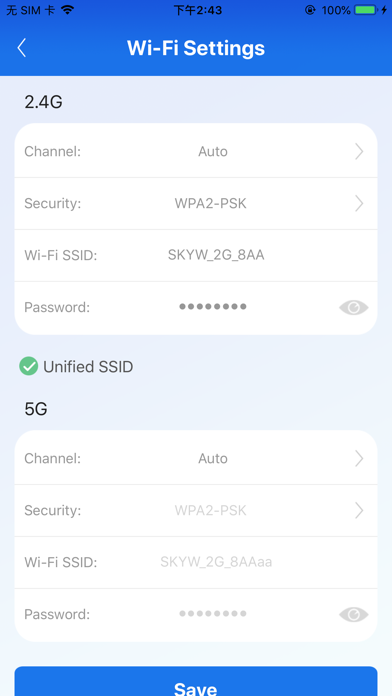Tap the back arrow in header

click(22, 48)
